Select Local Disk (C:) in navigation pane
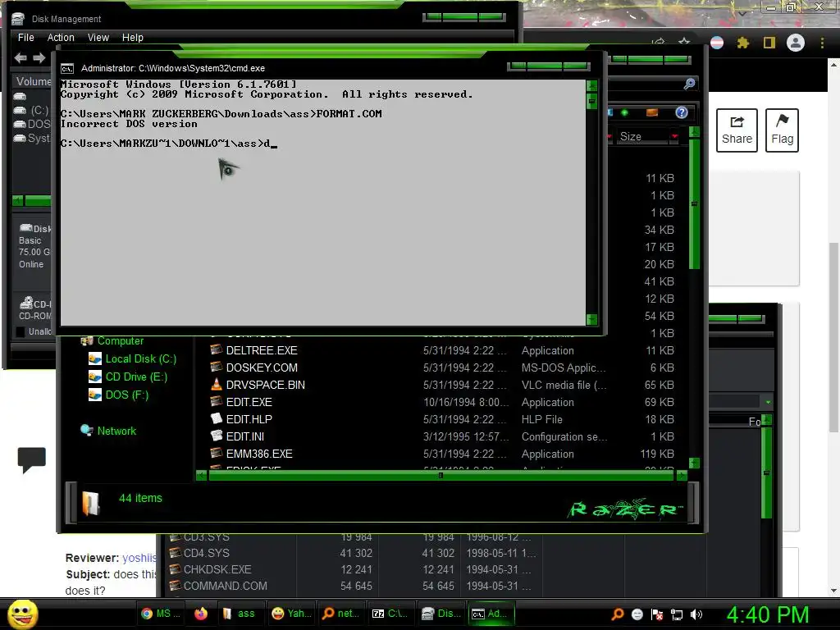This screenshot has height=630, width=840. (141, 358)
